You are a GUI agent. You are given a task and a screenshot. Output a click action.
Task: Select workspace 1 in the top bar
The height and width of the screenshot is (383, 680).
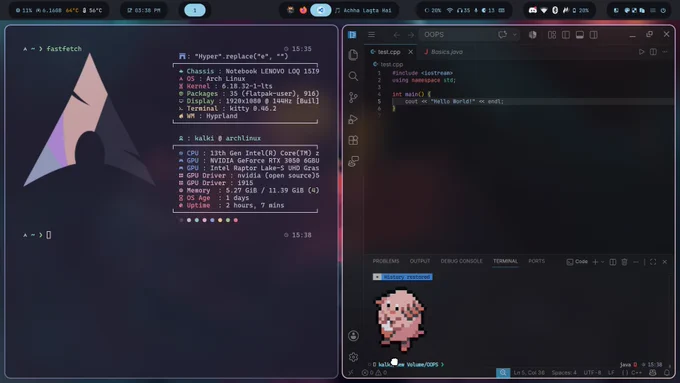pyautogui.click(x=195, y=10)
